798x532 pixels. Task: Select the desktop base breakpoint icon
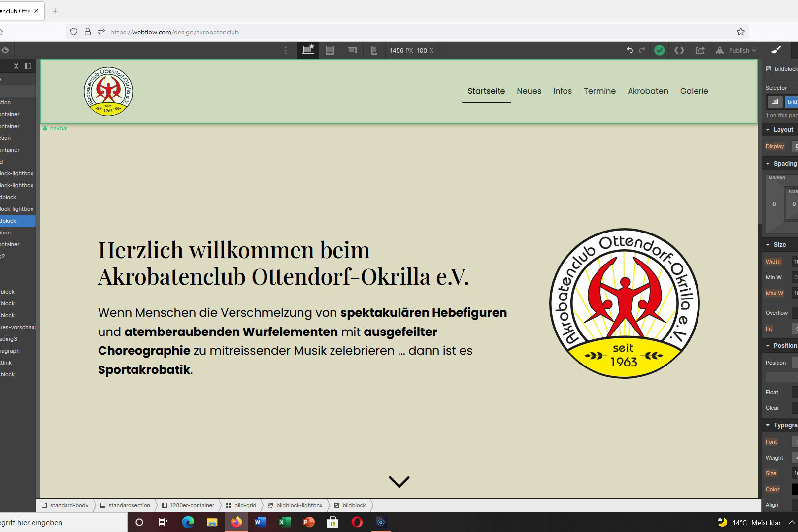point(308,50)
